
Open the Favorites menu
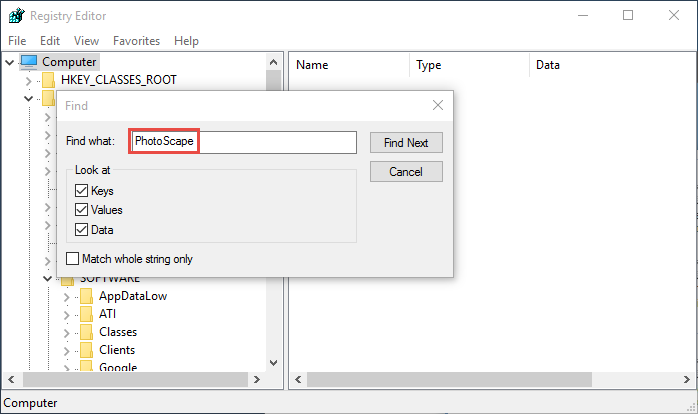[136, 41]
